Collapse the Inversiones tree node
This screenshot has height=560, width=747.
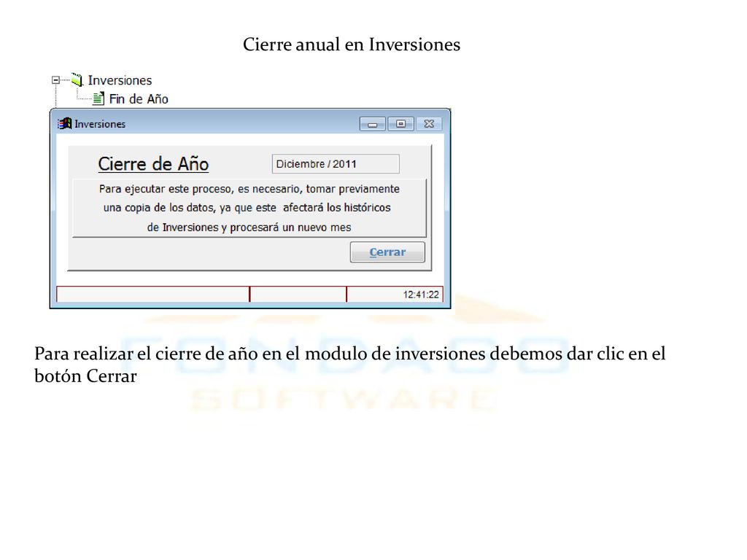coord(55,80)
